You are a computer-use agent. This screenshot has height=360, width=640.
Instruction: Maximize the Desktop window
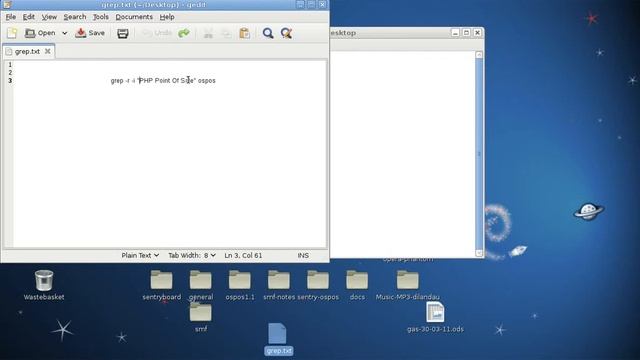click(466, 33)
